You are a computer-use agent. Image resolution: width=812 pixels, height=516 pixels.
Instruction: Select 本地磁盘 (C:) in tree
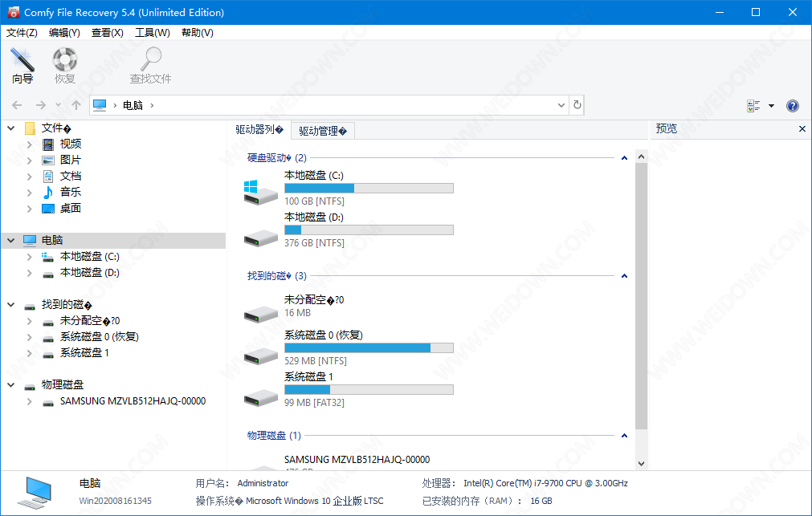(90, 256)
